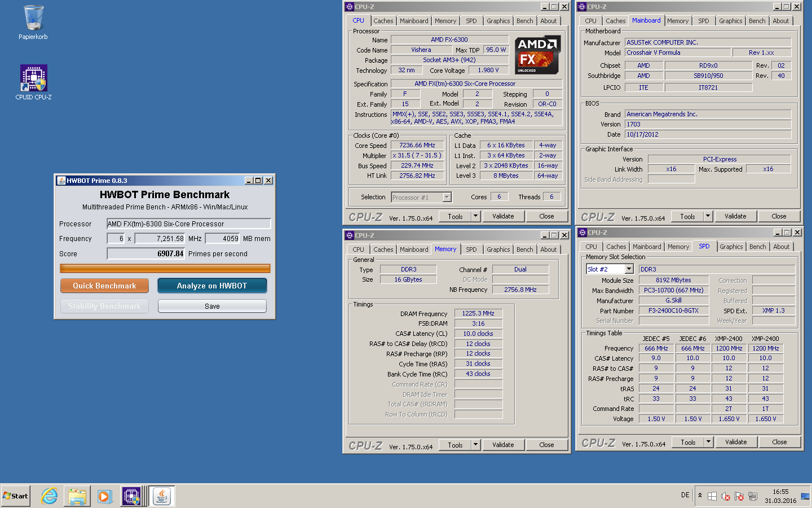This screenshot has height=508, width=812.
Task: Open Graphics tab in Mainboard window
Action: pyautogui.click(x=731, y=21)
